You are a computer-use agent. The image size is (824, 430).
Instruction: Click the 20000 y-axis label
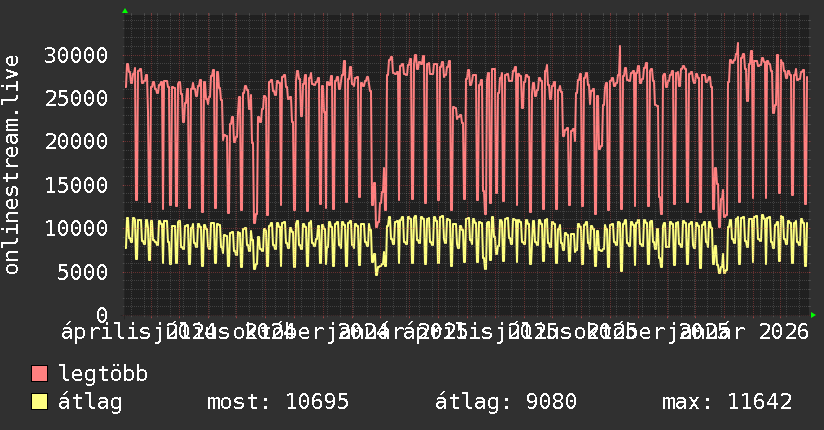click(x=76, y=141)
